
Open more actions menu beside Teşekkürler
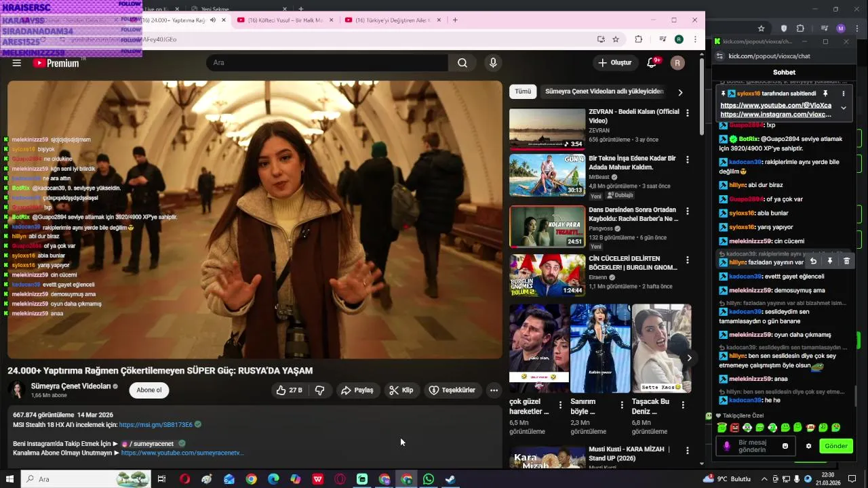[494, 390]
